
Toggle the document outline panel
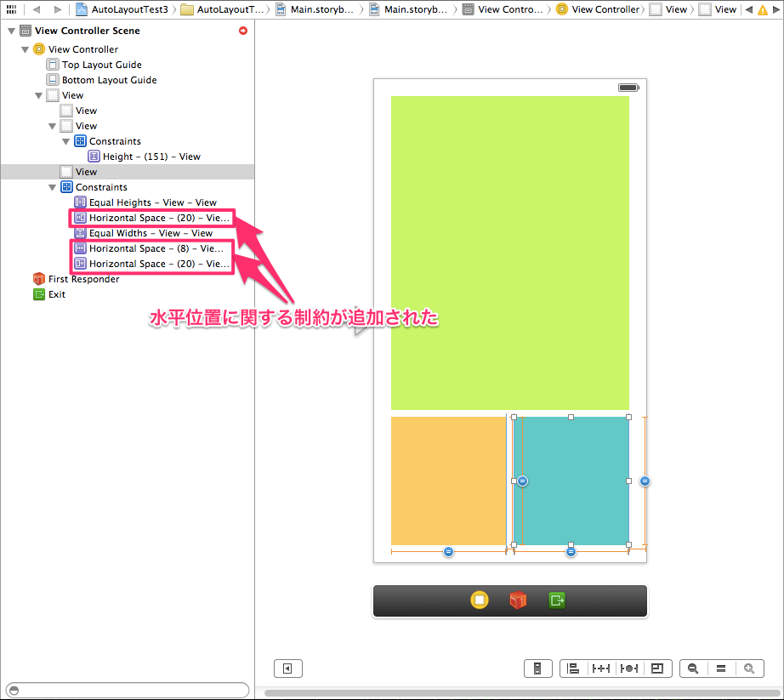(287, 669)
